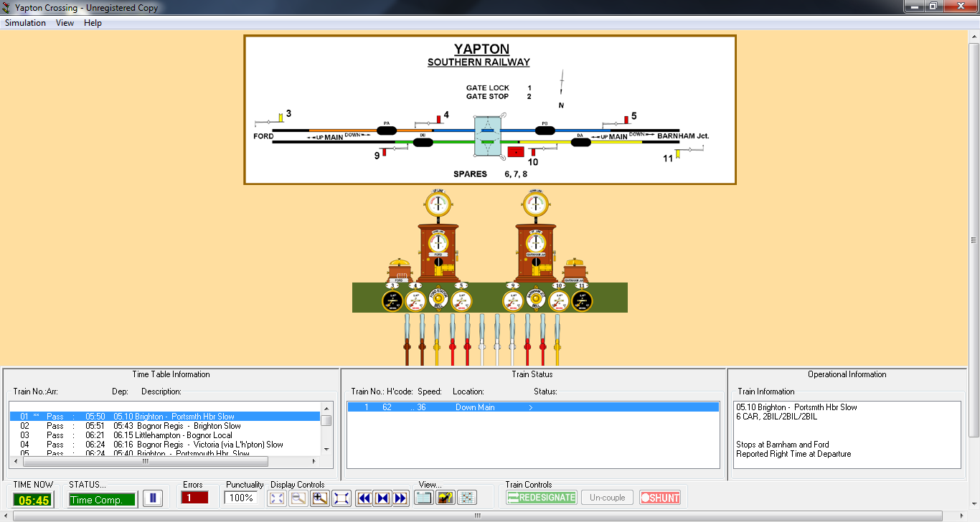This screenshot has height=522, width=980.
Task: Click signal 11 repeater dial on shelf
Action: [x=582, y=300]
